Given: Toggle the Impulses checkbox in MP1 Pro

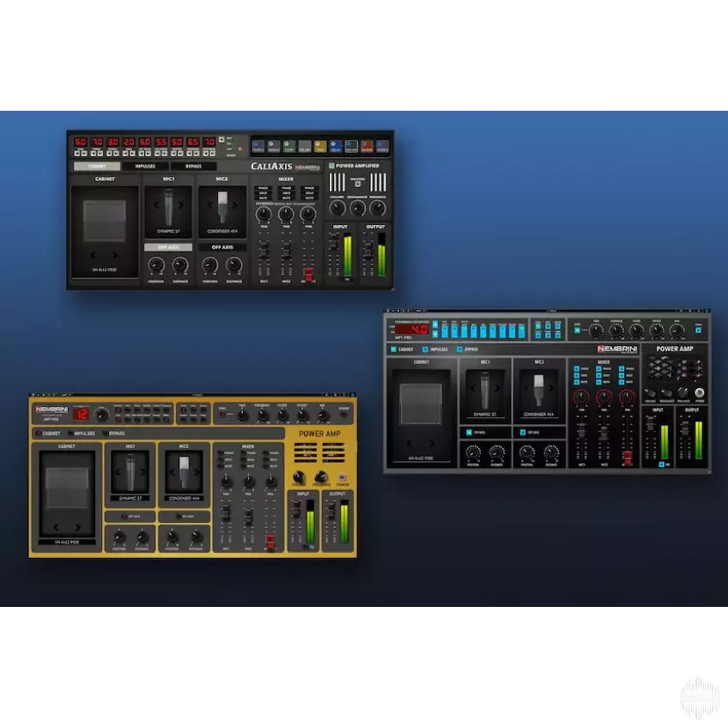Looking at the screenshot, I should [x=425, y=349].
